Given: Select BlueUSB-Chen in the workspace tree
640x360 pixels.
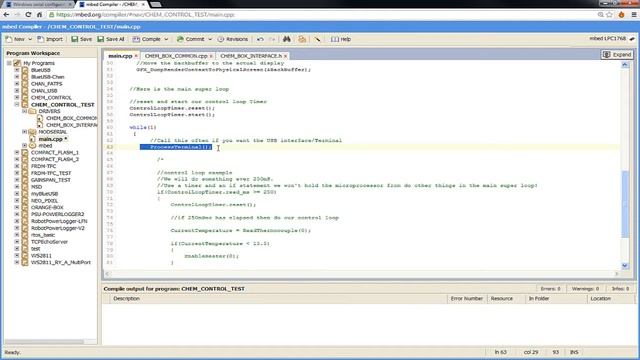Looking at the screenshot, I should 47,77.
